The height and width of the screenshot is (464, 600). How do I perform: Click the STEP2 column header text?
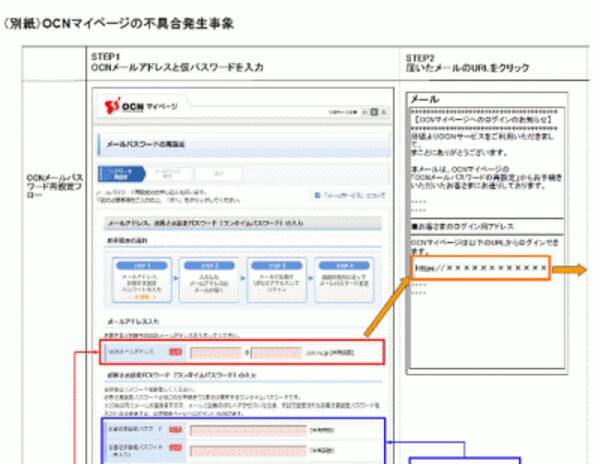pos(467,63)
